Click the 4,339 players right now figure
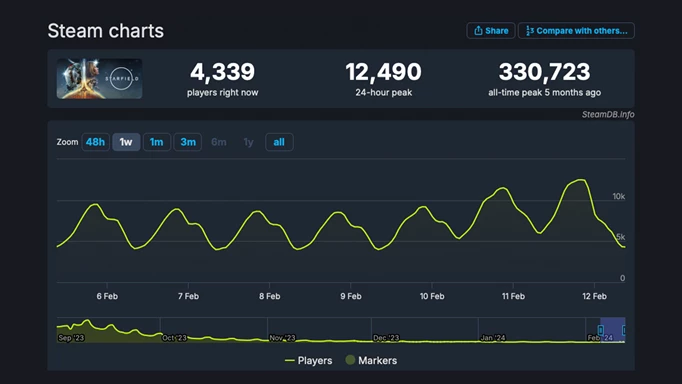 (x=222, y=72)
